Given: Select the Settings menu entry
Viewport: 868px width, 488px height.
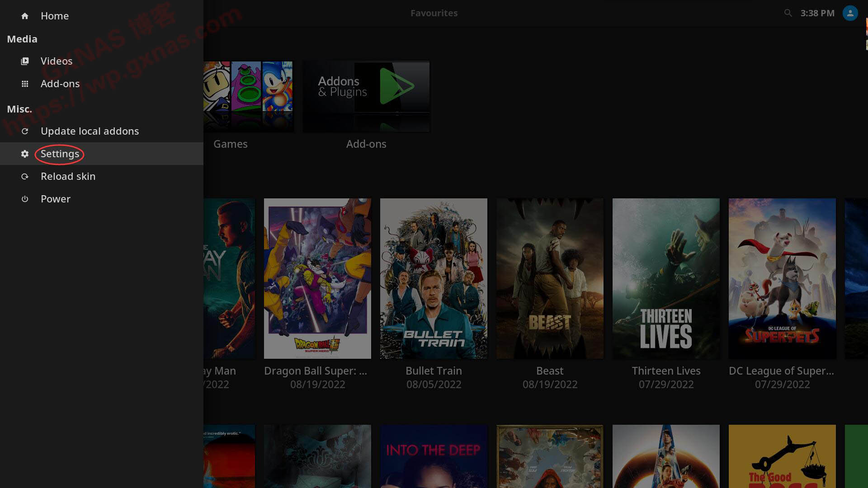Looking at the screenshot, I should [60, 153].
